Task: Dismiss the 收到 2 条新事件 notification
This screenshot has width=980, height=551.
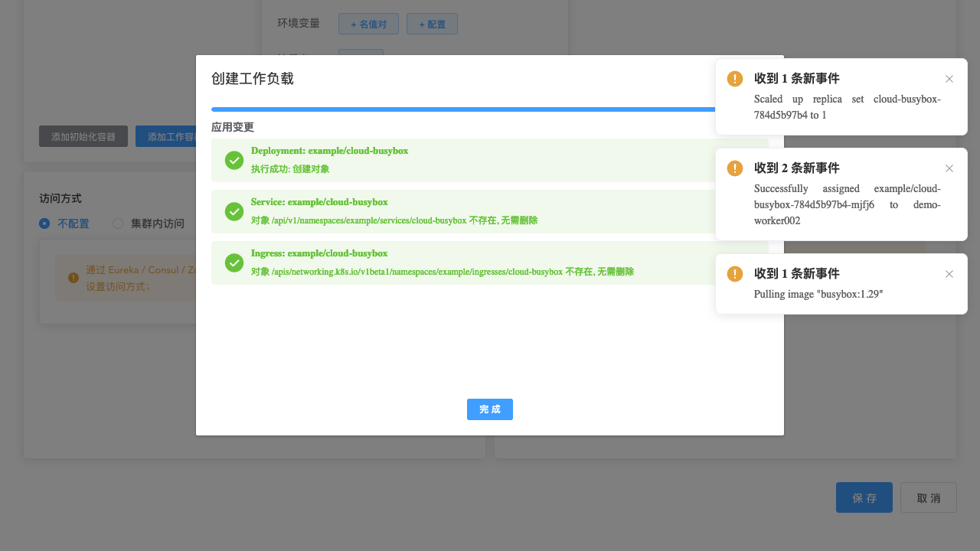Action: point(949,168)
